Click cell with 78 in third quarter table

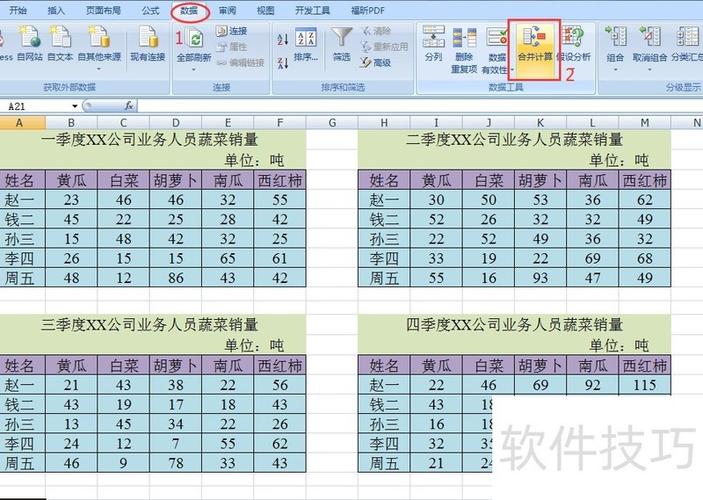click(x=176, y=463)
